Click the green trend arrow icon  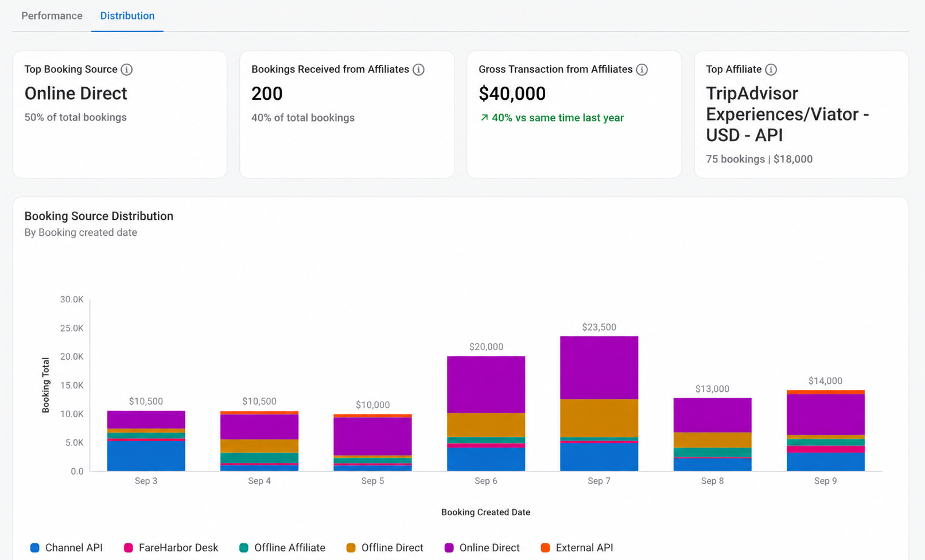pos(484,118)
